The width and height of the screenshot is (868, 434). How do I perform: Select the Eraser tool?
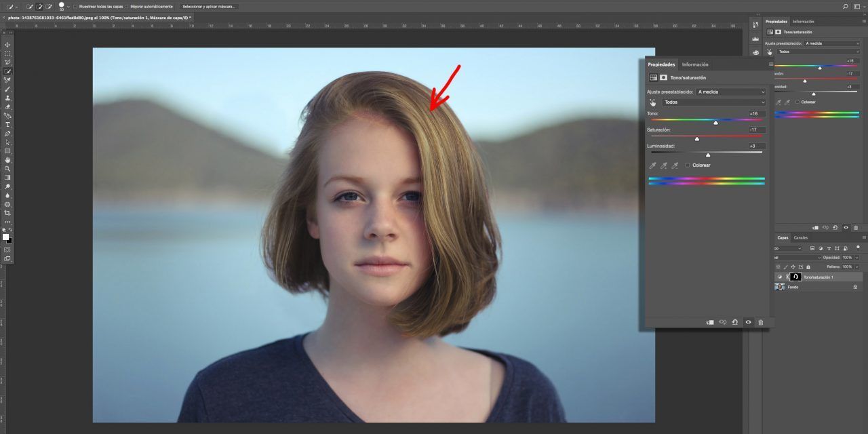pos(7,106)
